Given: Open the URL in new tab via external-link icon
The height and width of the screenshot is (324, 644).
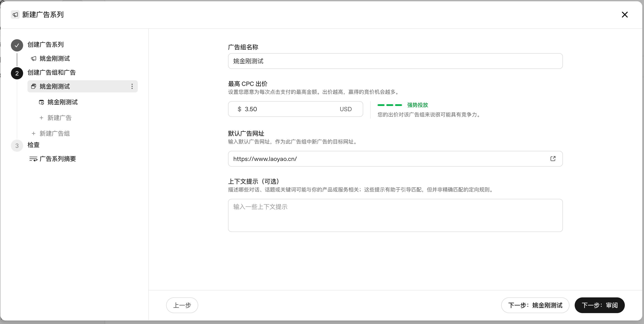Looking at the screenshot, I should (x=553, y=159).
